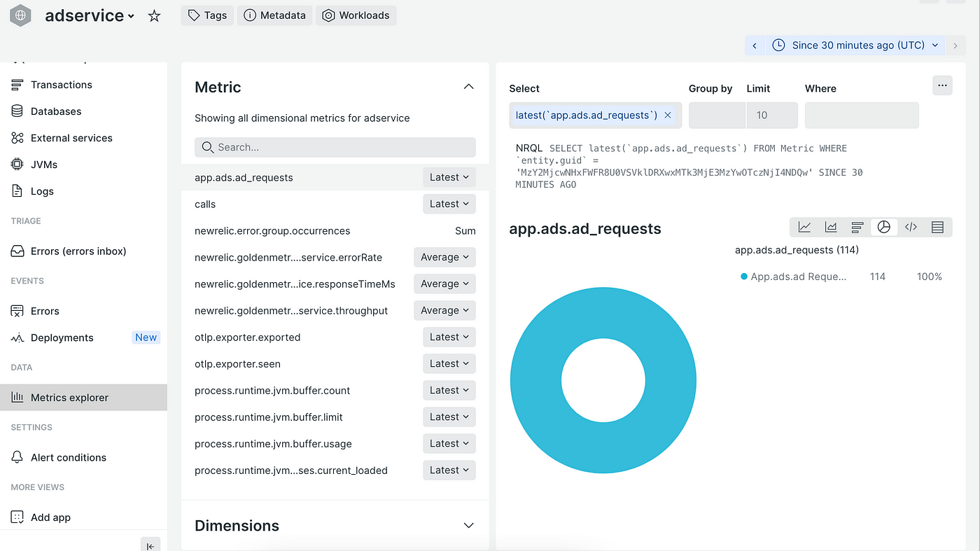Screen dimensions: 980x551
Task: Open Latest dropdown for otlp.exporter.exported
Action: (x=449, y=337)
